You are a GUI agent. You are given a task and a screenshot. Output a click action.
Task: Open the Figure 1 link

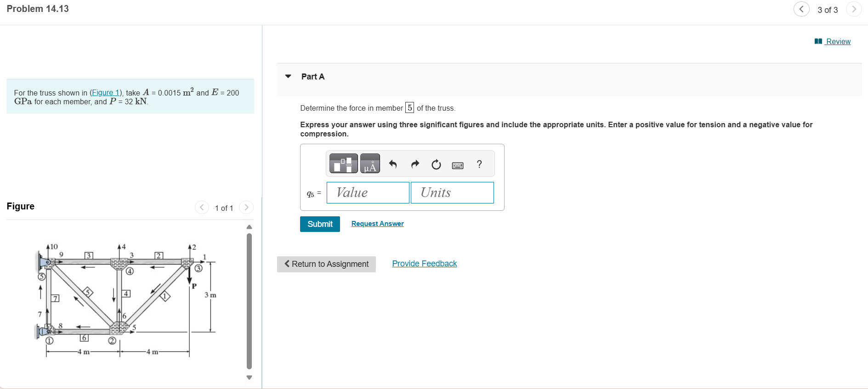click(x=106, y=92)
